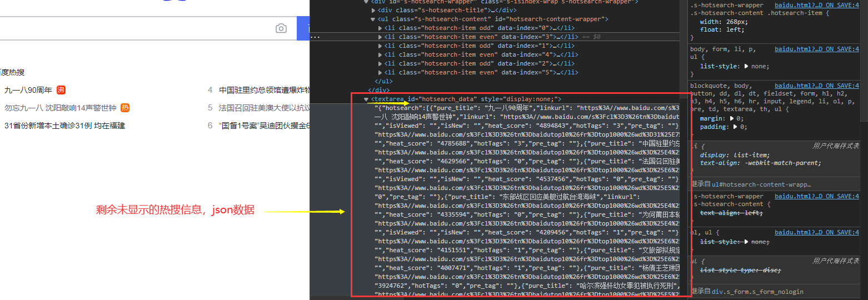Click the JSON line with heat_score 4151551

pos(527,250)
